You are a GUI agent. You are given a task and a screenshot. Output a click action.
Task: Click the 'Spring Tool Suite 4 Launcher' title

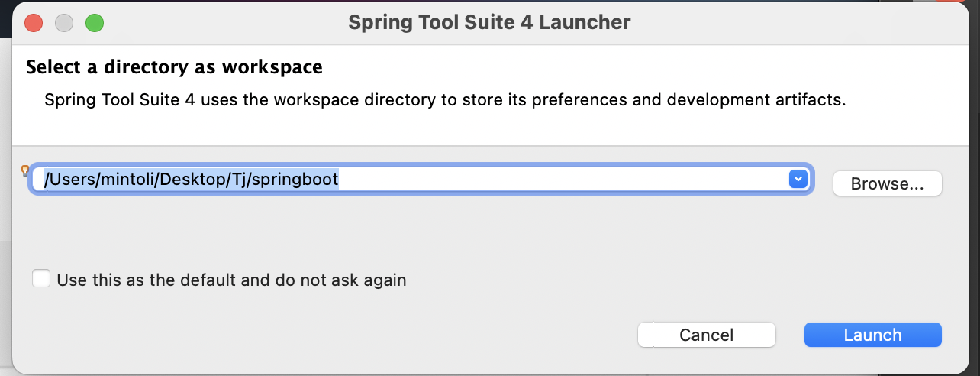489,22
